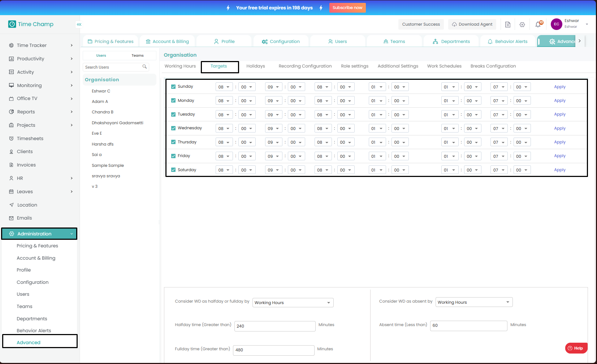Open halfday or fullday Working Hours dropdown

293,303
